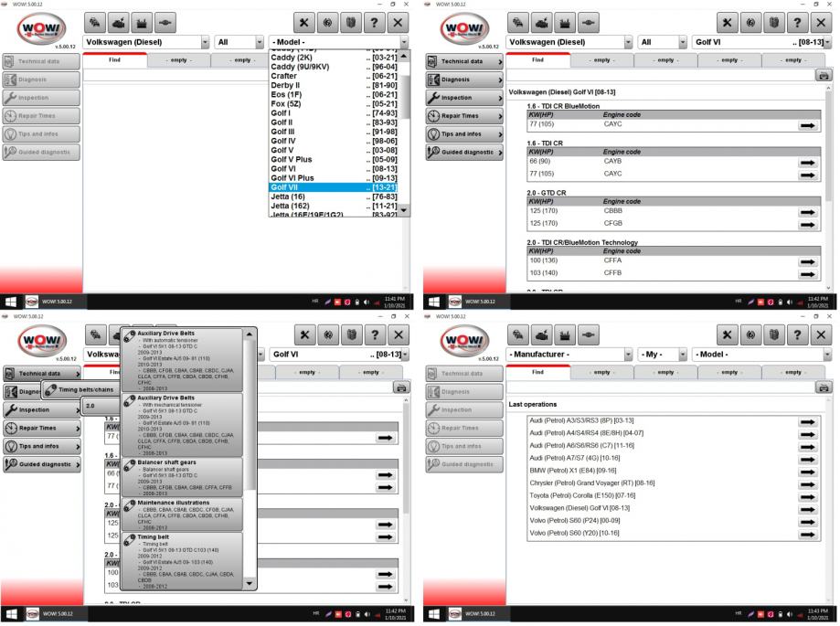Switch to the Find tab in bottom-right window
This screenshot has width=840, height=626.
[537, 372]
